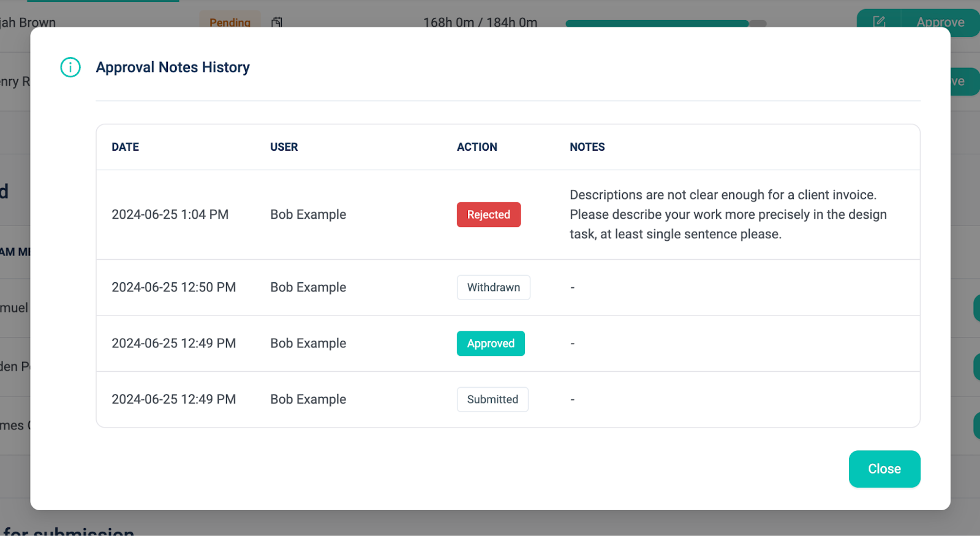Viewport: 980px width, 536px height.
Task: Click the 168h 0m / 184h 0m text
Action: tap(480, 23)
